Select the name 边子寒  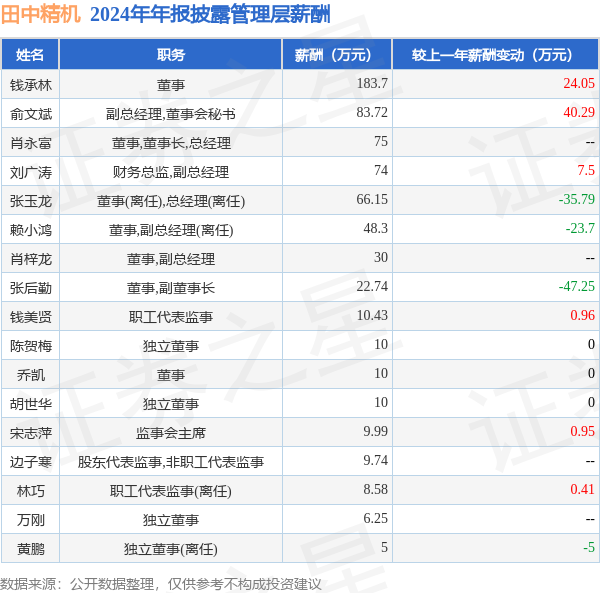tap(31, 462)
